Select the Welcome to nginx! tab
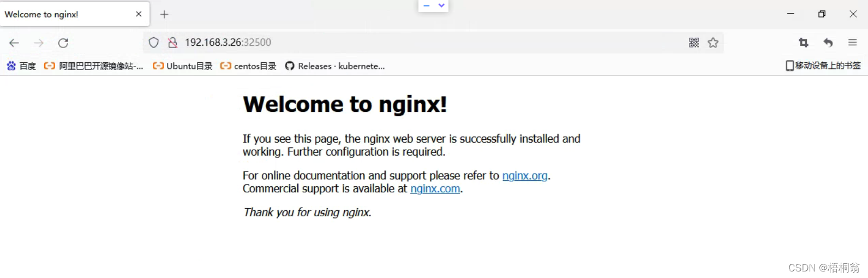 [x=75, y=14]
